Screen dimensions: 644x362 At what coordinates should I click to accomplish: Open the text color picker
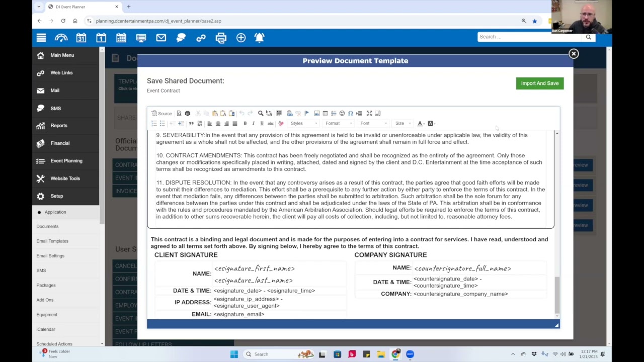click(421, 124)
